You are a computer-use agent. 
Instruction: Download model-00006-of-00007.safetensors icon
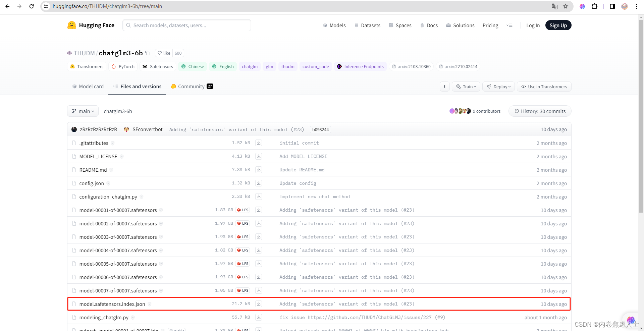(259, 277)
